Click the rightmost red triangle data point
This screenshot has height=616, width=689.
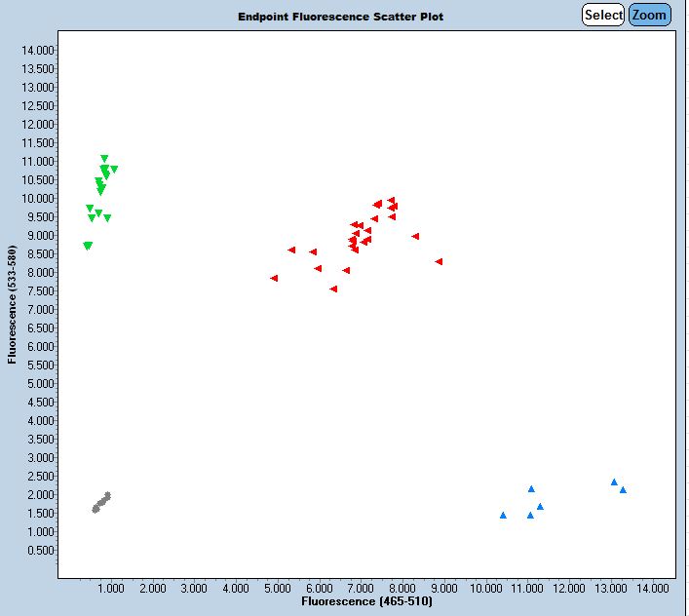coord(440,261)
